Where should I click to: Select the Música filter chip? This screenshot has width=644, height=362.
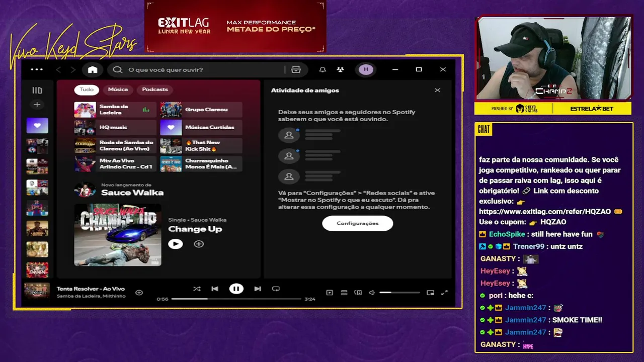(118, 89)
